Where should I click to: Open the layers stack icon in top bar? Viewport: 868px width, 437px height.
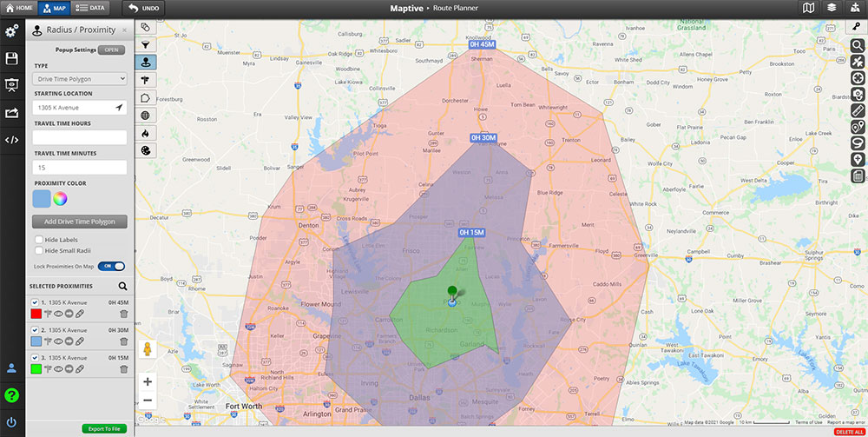[x=832, y=8]
